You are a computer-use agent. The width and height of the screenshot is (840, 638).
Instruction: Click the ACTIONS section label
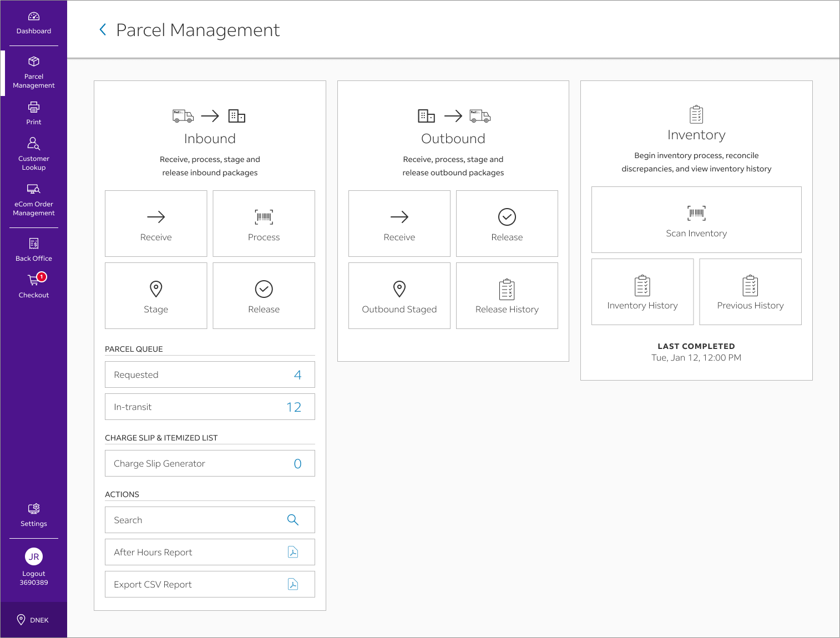click(x=122, y=494)
